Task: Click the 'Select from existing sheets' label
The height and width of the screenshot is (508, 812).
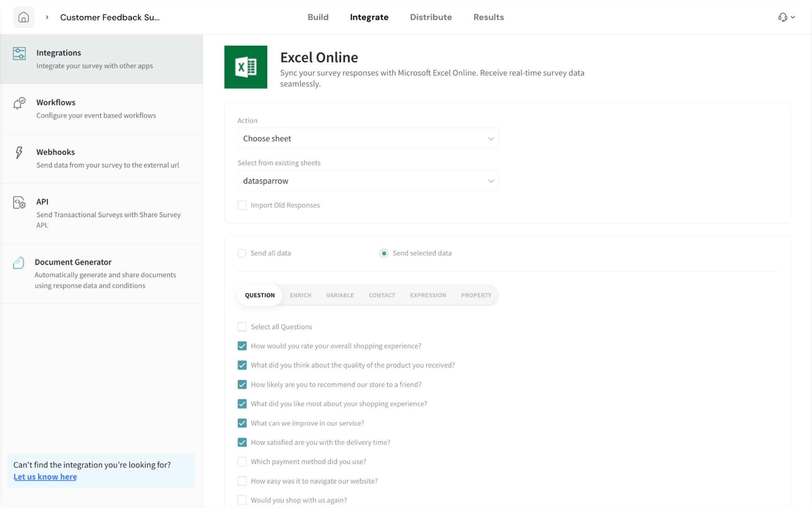Action: click(x=279, y=163)
